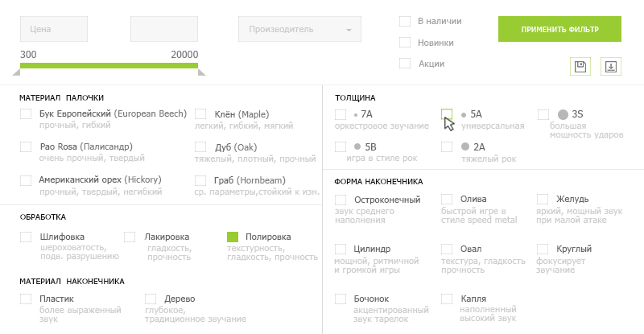
Task: Choose the Клён (Maple) material checkbox
Action: pos(200,114)
